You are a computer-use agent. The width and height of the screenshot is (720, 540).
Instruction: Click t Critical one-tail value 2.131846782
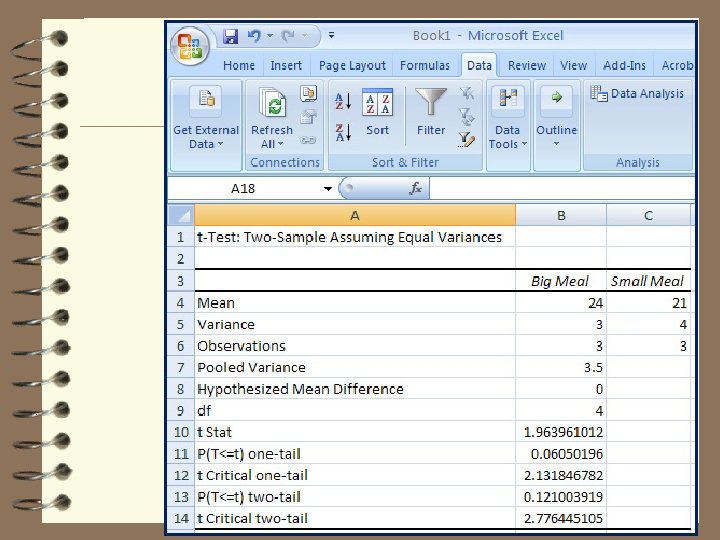[561, 475]
